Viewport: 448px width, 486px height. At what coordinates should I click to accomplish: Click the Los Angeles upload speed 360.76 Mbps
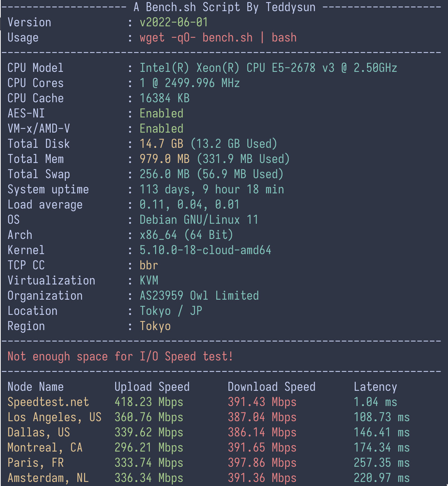point(149,417)
